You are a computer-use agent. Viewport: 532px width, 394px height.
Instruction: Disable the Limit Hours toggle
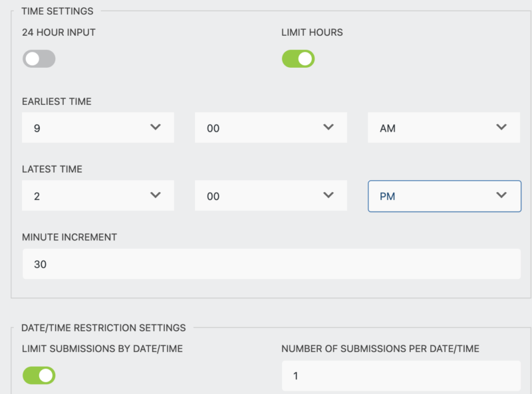coord(298,58)
